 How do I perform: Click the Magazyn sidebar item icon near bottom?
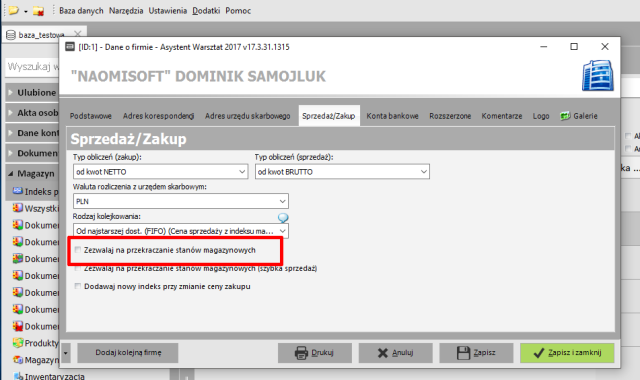pos(18,360)
